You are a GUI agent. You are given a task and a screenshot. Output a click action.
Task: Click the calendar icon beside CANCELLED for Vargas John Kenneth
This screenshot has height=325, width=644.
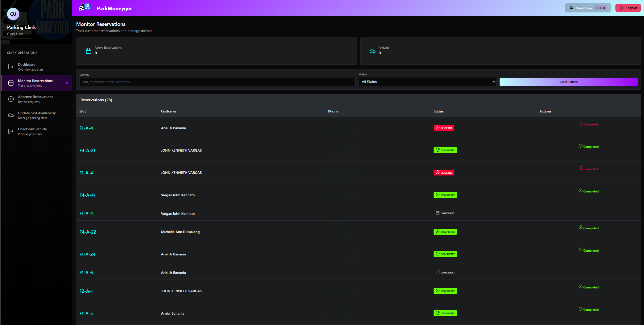pos(438,213)
